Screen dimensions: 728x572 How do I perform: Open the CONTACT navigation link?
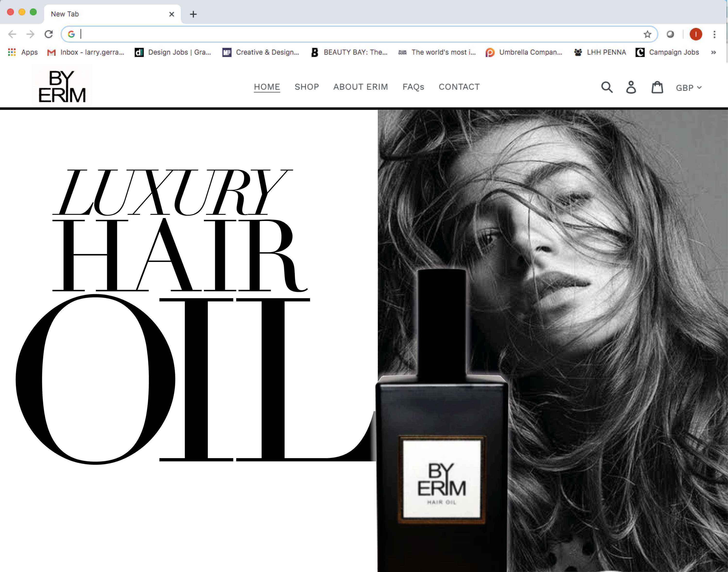pyautogui.click(x=459, y=87)
